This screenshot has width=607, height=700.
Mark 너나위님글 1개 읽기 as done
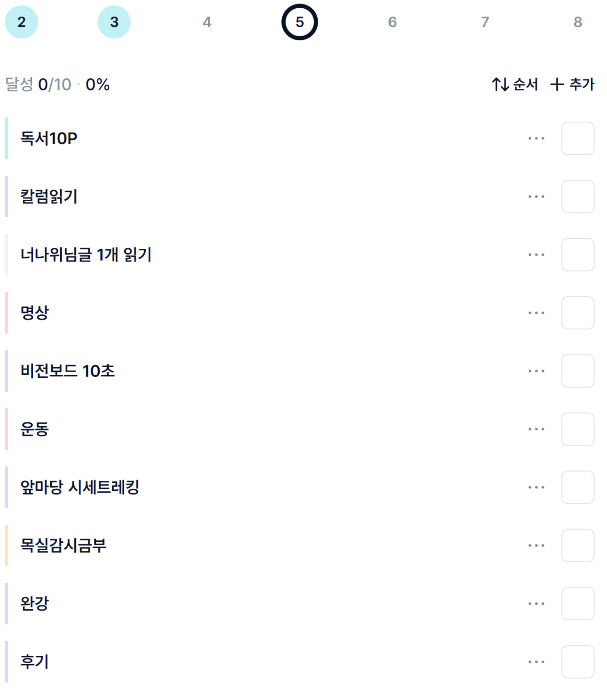click(577, 255)
